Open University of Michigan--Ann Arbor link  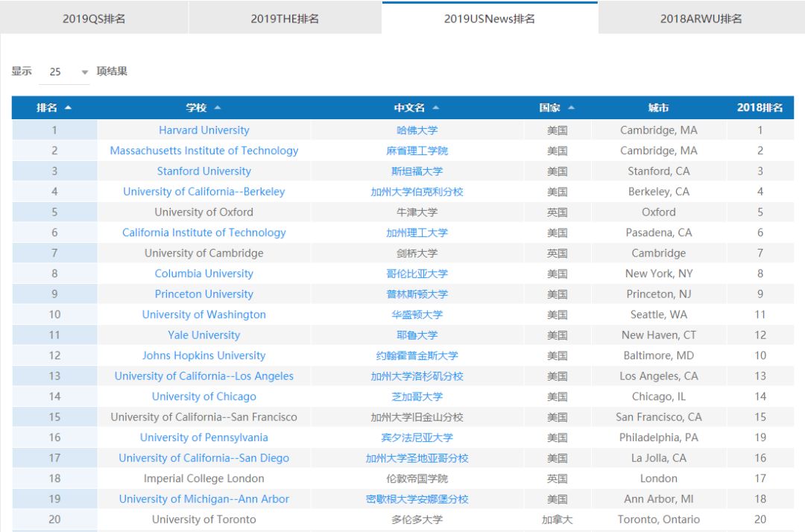click(x=203, y=500)
